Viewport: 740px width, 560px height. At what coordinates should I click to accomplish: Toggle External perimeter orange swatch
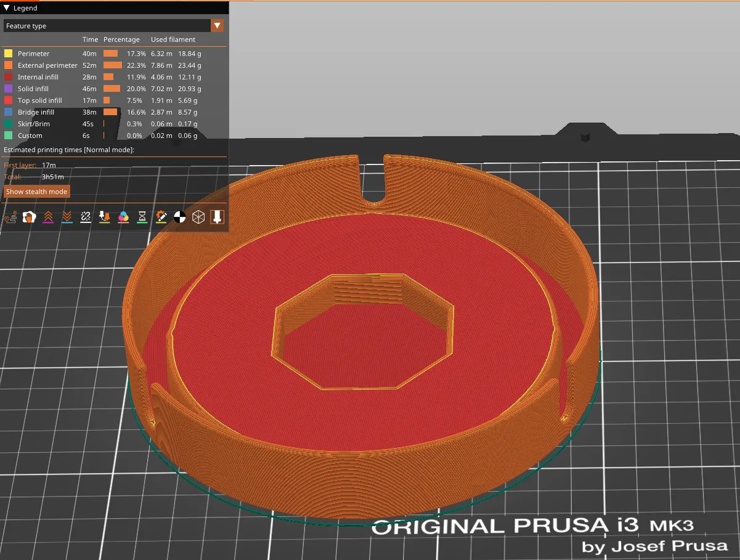8,65
